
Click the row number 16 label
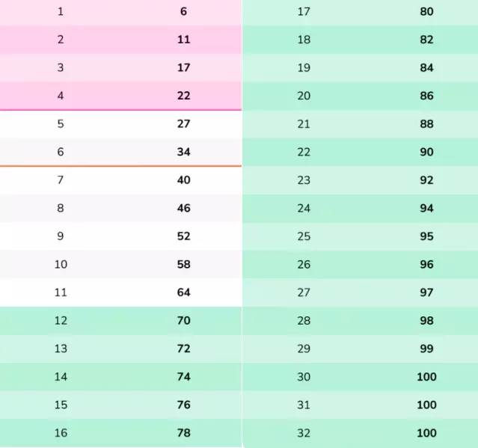tap(61, 433)
